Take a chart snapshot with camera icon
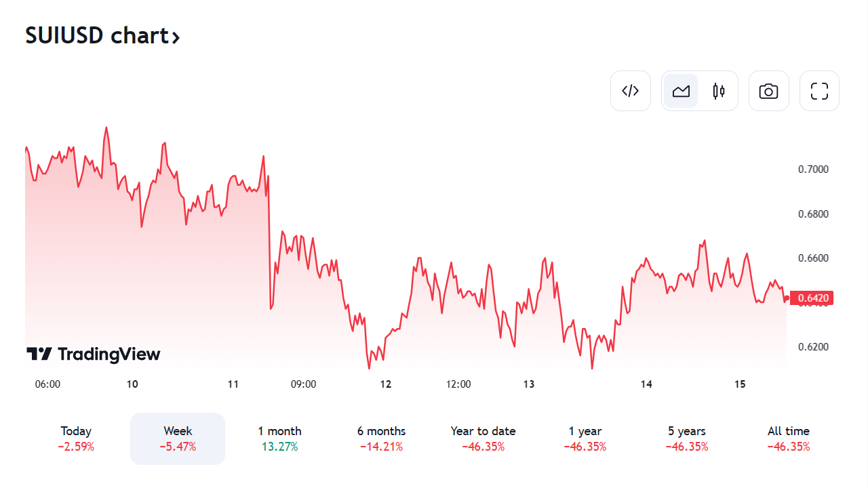Screen dimensions: 868x488 (x=769, y=91)
